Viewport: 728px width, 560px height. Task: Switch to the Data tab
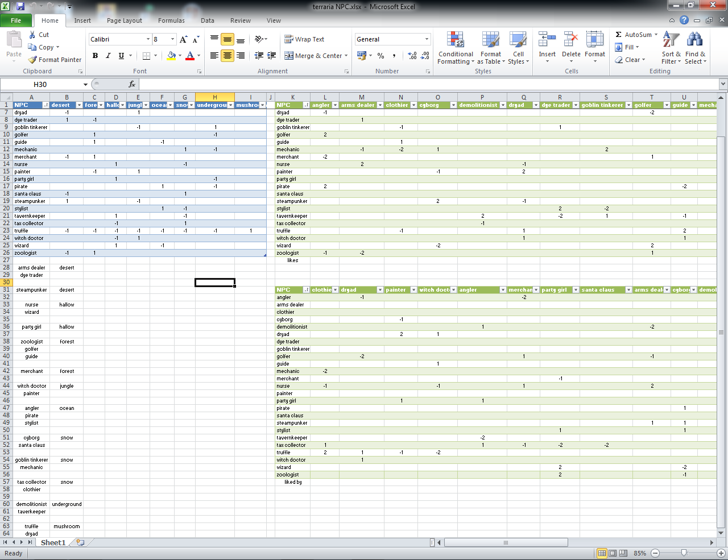tap(208, 20)
